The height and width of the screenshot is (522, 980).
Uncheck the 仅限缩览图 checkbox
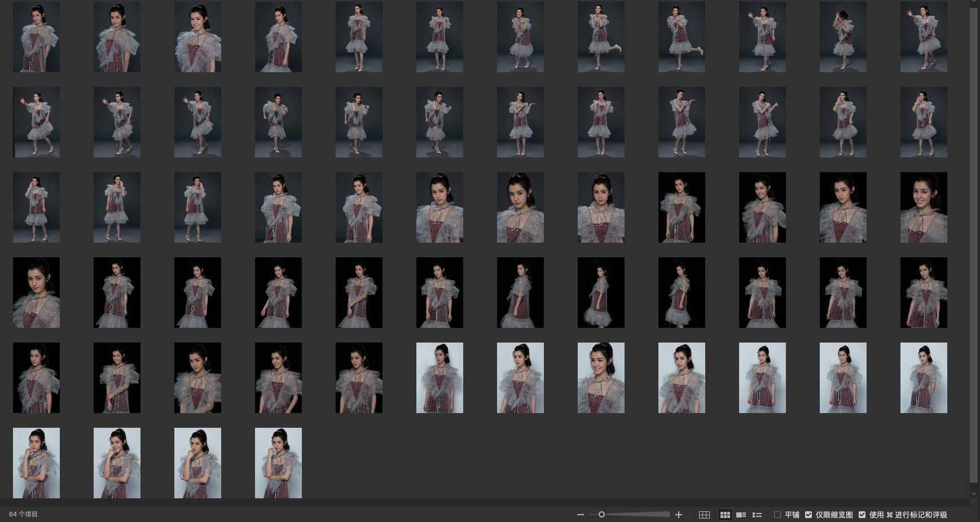pos(808,515)
